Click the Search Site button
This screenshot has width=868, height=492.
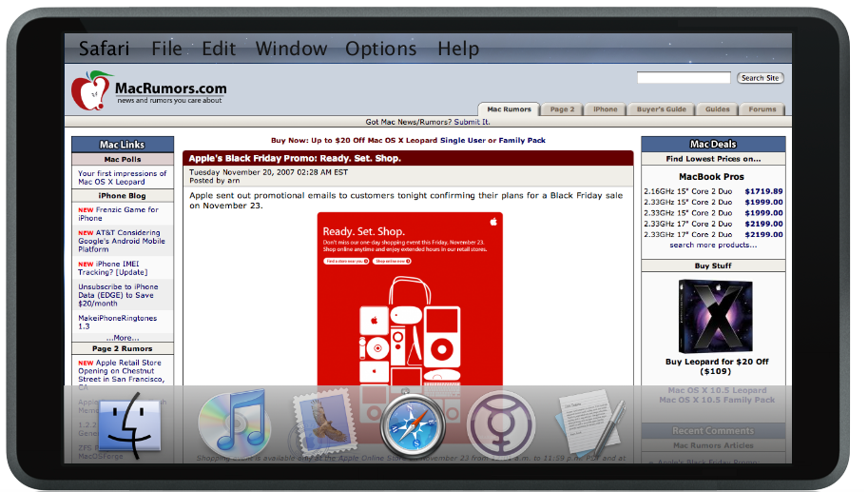760,78
